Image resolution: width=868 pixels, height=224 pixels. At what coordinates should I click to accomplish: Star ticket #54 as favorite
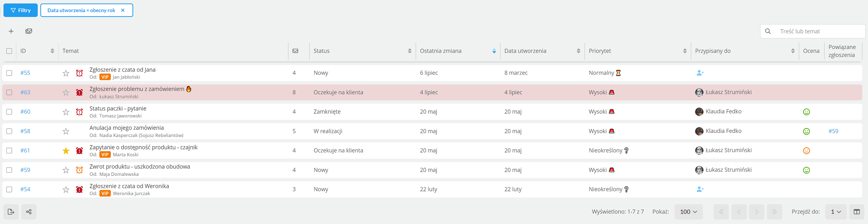pyautogui.click(x=66, y=189)
